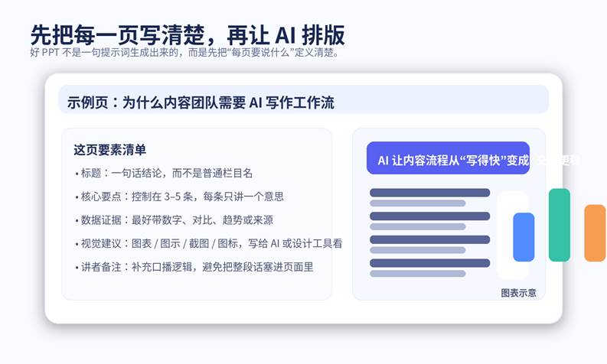Select the bottom dark placeholder text line

pyautogui.click(x=429, y=263)
